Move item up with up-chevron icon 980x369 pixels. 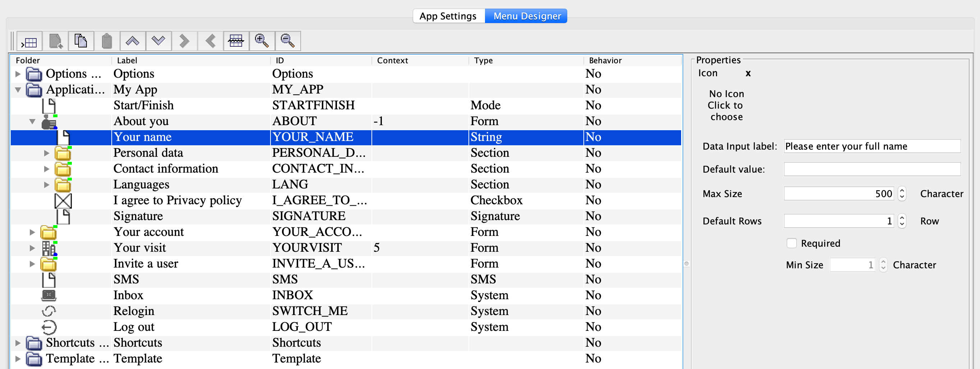point(133,41)
